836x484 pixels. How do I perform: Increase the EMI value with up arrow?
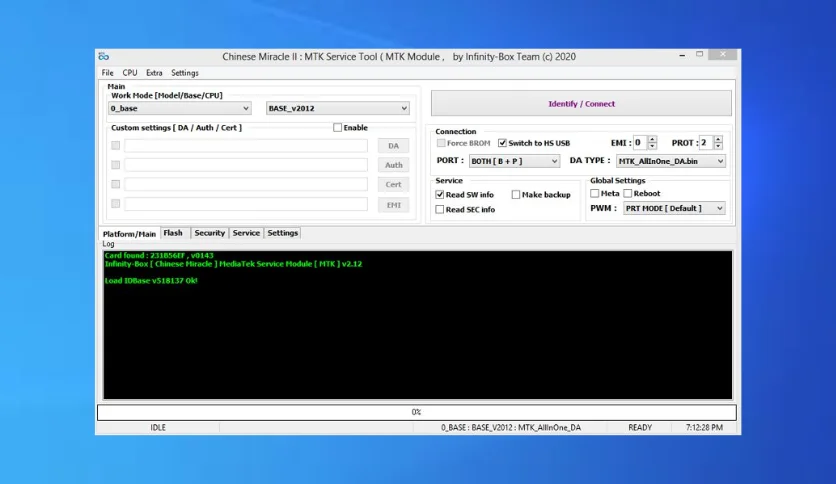[652, 139]
